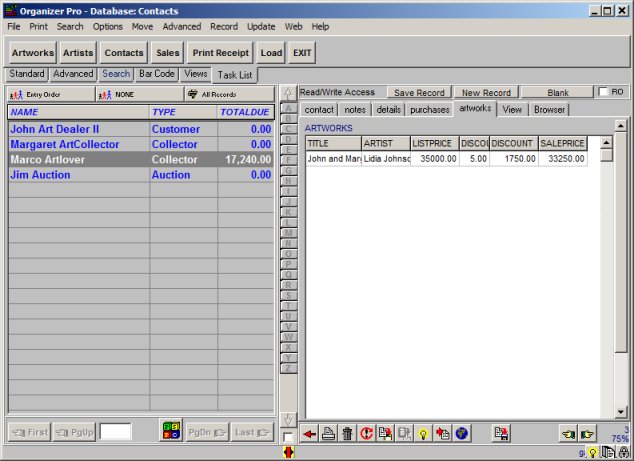Open the Entry Order sort selector
This screenshot has width=634, height=461.
[x=51, y=95]
